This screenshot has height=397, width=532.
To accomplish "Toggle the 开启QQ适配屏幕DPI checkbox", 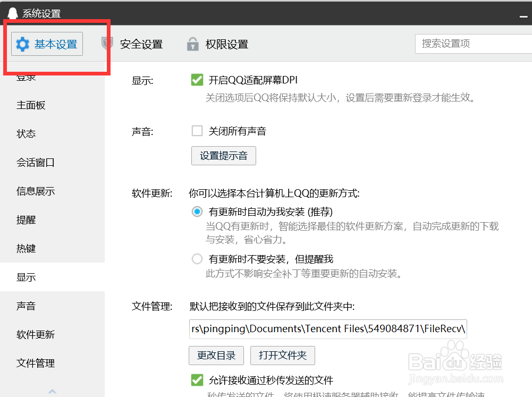I will pos(197,80).
